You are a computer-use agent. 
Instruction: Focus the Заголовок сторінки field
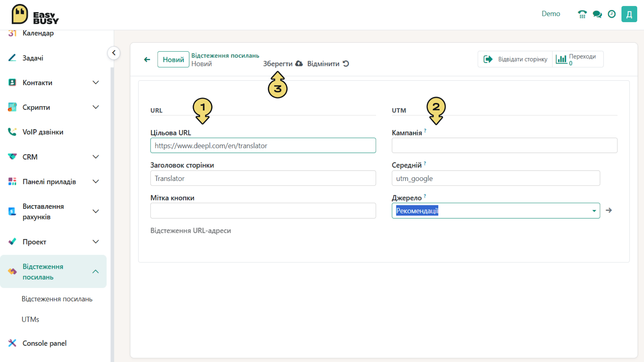[263, 178]
